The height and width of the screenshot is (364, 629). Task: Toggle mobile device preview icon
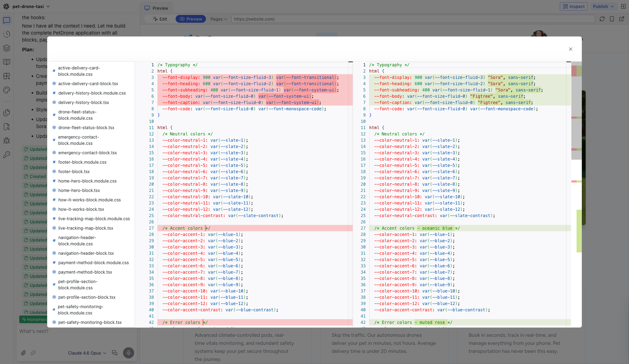(x=612, y=19)
